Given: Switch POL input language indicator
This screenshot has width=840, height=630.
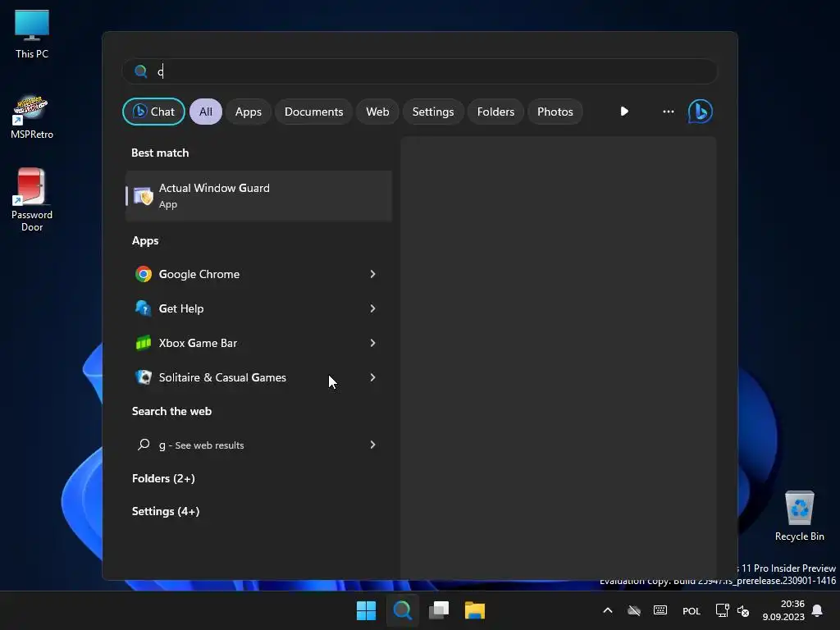Looking at the screenshot, I should click(691, 610).
